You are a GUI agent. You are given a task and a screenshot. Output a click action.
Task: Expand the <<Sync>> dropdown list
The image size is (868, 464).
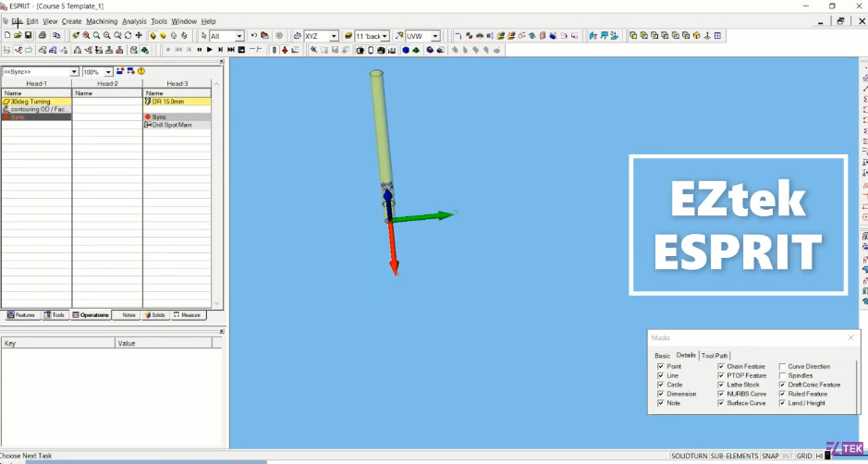pyautogui.click(x=74, y=72)
